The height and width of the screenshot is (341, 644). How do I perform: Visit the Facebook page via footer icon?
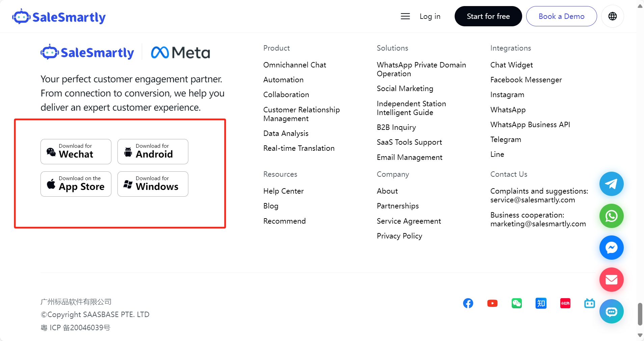click(x=468, y=303)
